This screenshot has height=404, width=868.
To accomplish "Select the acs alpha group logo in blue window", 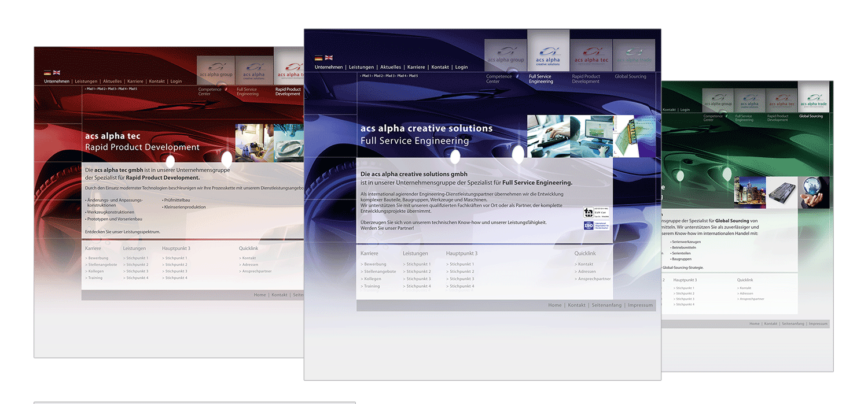I will click(x=506, y=55).
